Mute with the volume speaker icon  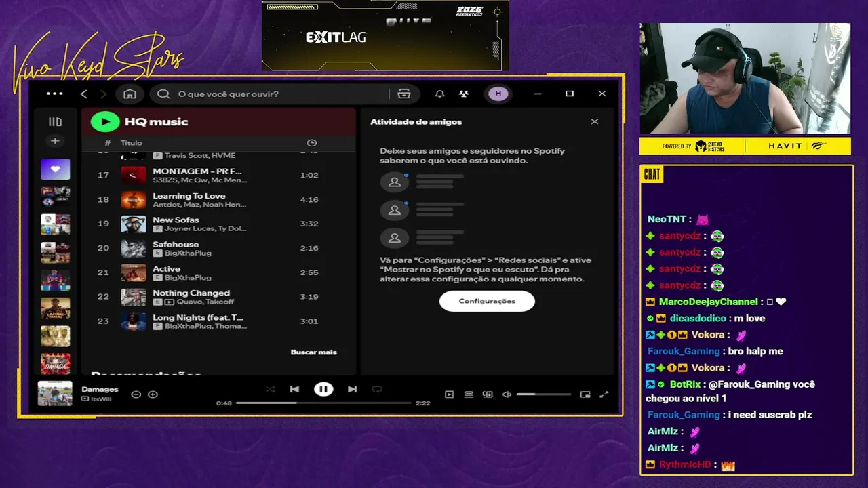pyautogui.click(x=507, y=394)
